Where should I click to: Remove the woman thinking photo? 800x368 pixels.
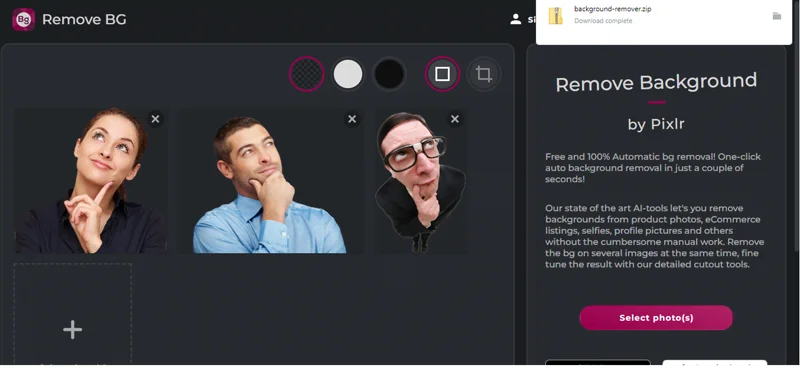click(x=156, y=119)
